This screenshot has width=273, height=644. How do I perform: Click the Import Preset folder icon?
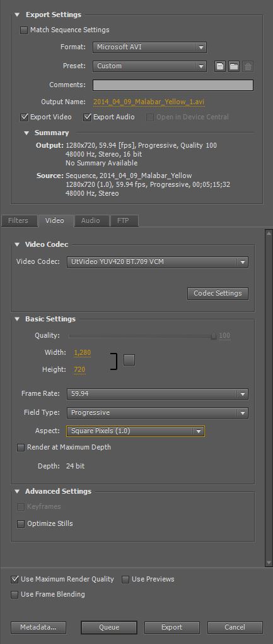[234, 66]
